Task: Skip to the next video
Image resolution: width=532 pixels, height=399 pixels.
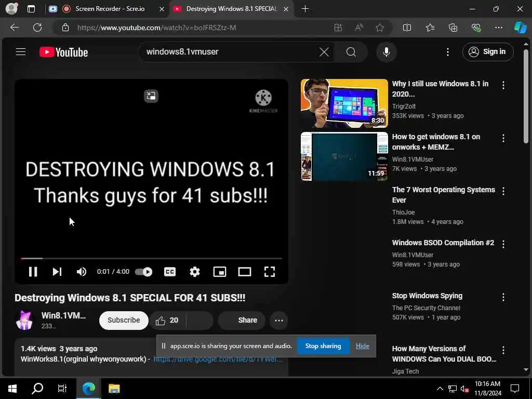Action: click(57, 271)
